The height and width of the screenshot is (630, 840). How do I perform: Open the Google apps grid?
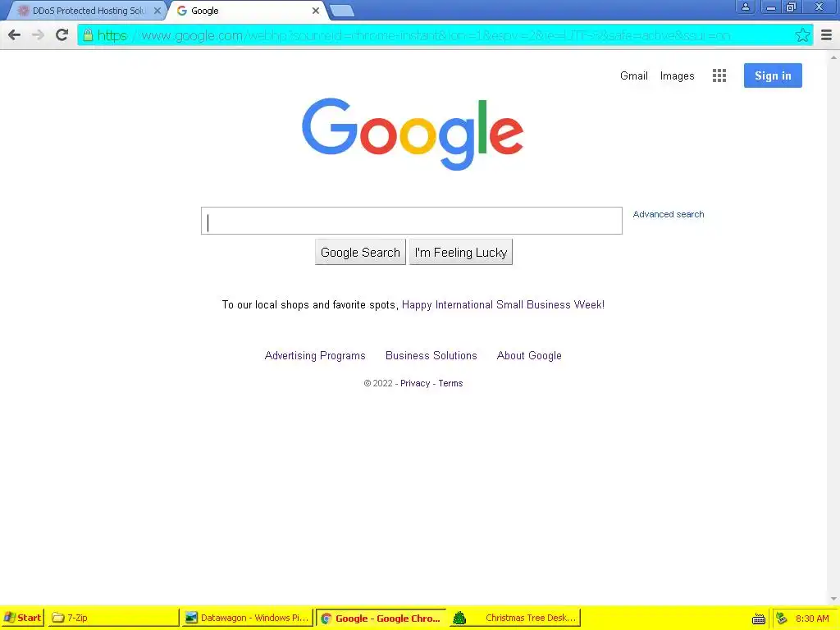[x=719, y=75]
